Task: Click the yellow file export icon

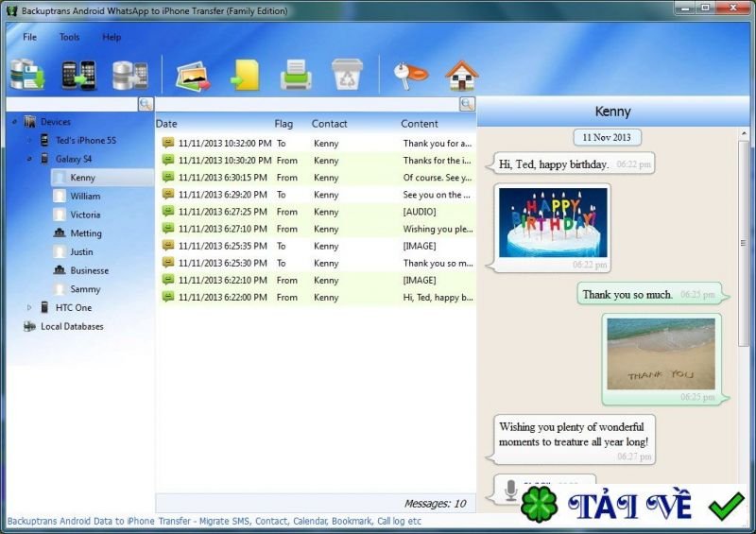Action: point(244,74)
